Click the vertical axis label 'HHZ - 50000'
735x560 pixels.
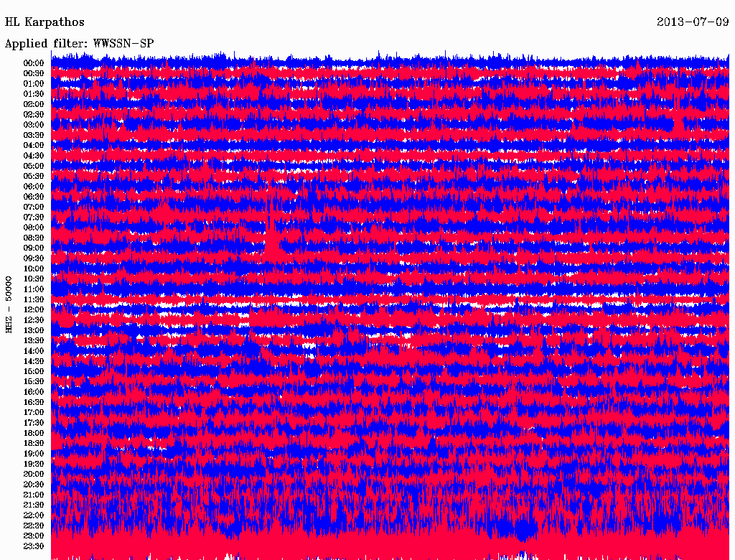pyautogui.click(x=9, y=305)
